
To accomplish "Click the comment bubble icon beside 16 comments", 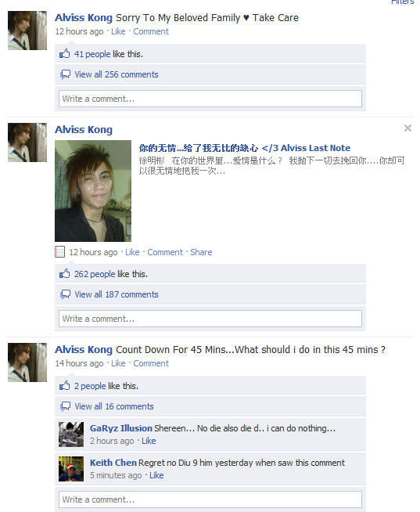I will [65, 406].
